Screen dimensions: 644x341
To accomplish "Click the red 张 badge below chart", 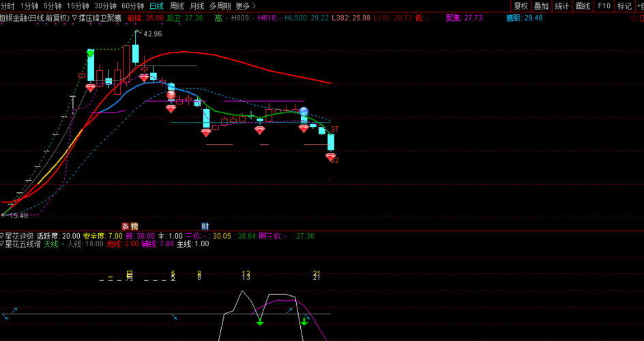I will point(126,226).
